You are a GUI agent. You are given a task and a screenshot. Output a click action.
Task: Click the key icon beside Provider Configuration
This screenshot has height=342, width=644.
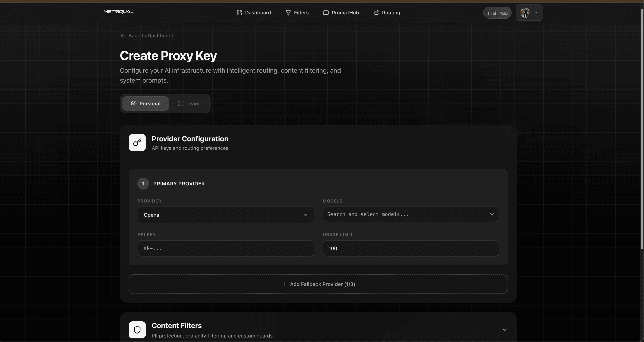(137, 143)
